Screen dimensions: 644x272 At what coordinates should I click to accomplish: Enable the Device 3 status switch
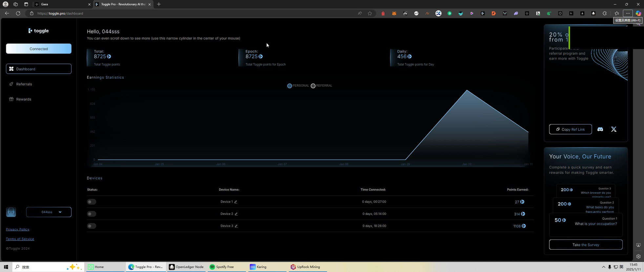click(x=92, y=226)
